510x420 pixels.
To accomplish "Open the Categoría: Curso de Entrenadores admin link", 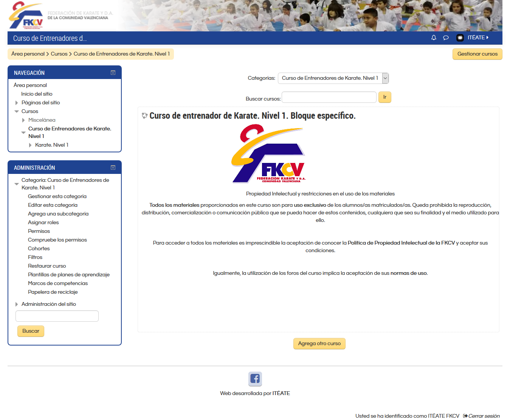I will 65,184.
